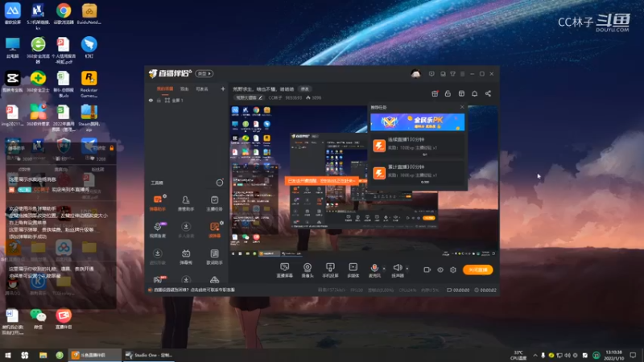Open feedback message icon in title bar

[x=431, y=74]
